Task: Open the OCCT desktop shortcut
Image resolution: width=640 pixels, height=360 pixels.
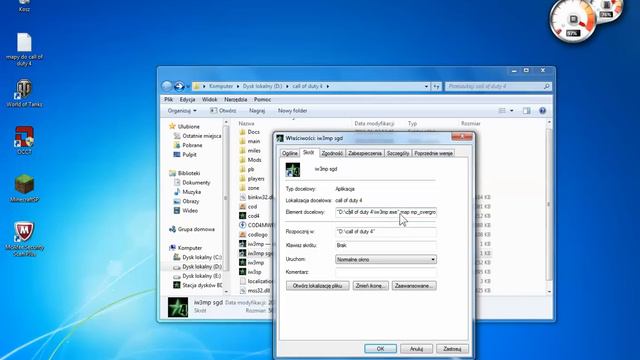Action: pos(24,140)
